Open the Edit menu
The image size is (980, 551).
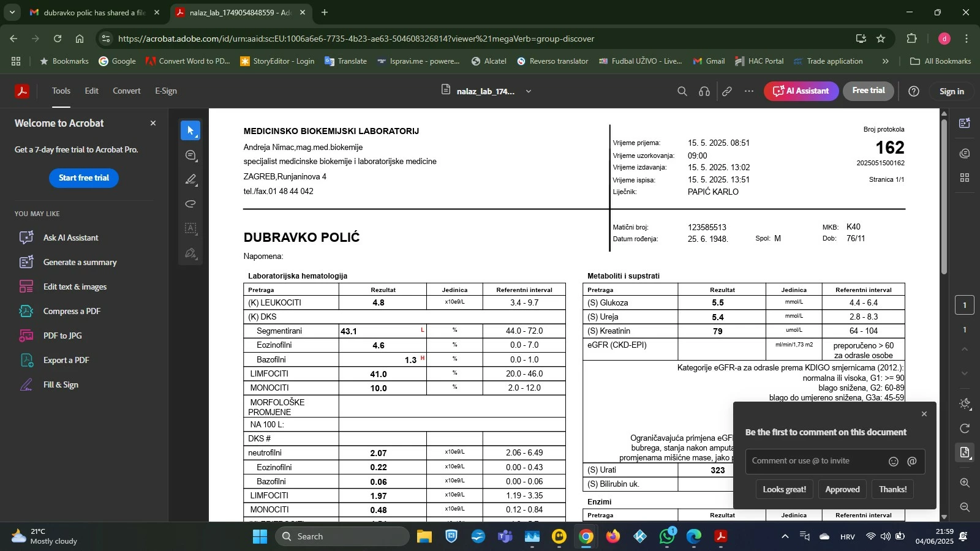92,91
